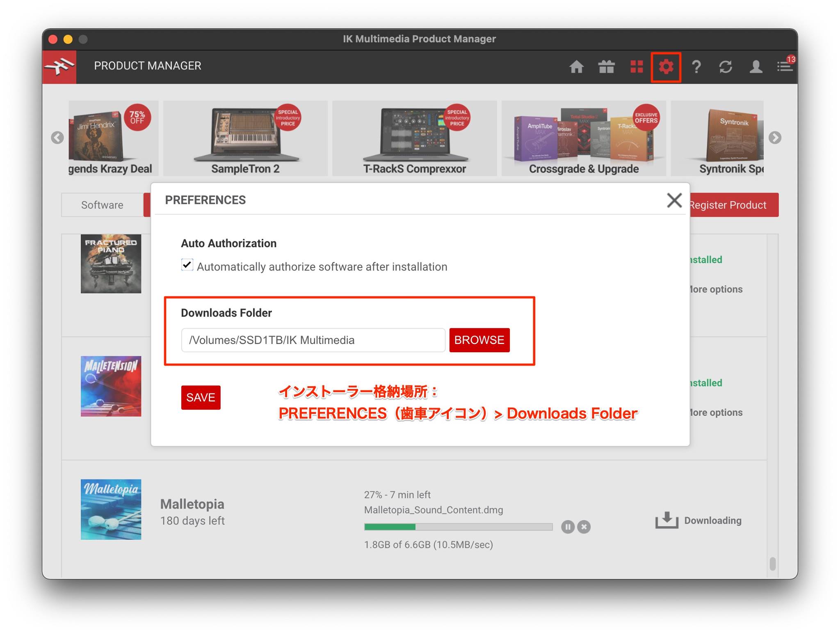Close the Product Manager window
This screenshot has height=635, width=840.
[x=53, y=39]
